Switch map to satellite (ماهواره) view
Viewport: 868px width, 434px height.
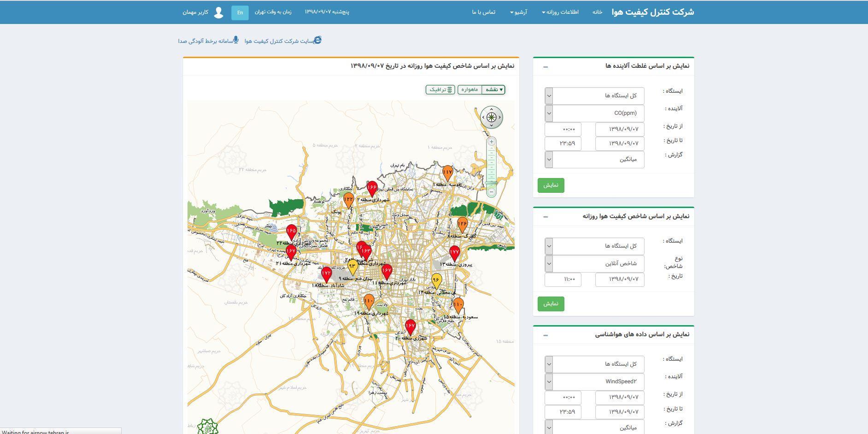(469, 89)
